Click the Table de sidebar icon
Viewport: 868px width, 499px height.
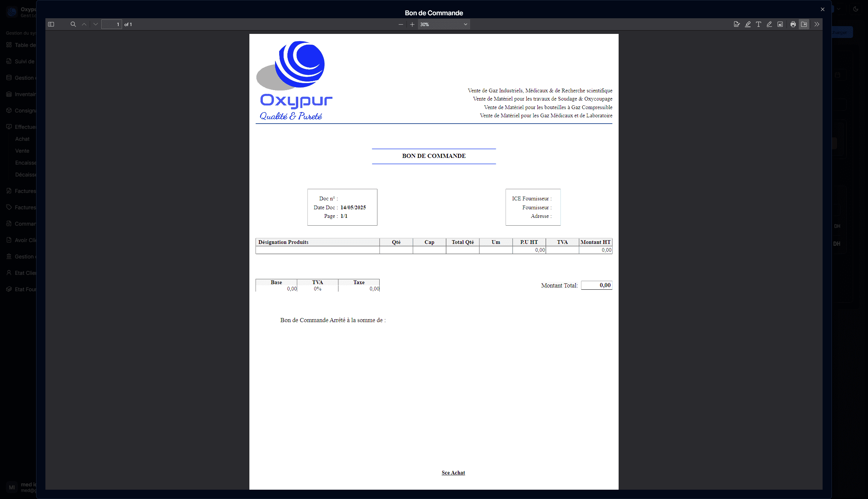(x=9, y=45)
